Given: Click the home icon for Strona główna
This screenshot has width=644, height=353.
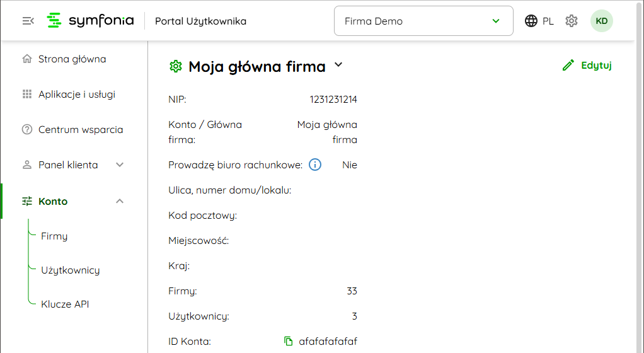Looking at the screenshot, I should tap(27, 59).
